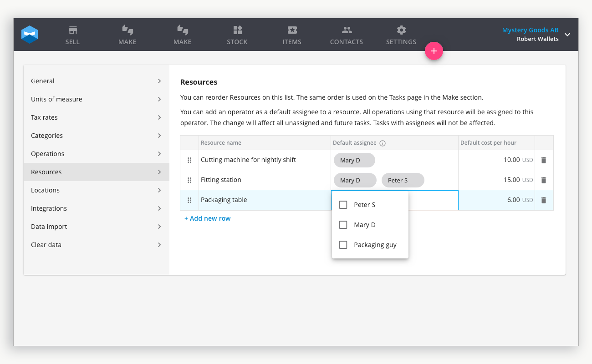Delete the Fitting station resource row

point(543,180)
